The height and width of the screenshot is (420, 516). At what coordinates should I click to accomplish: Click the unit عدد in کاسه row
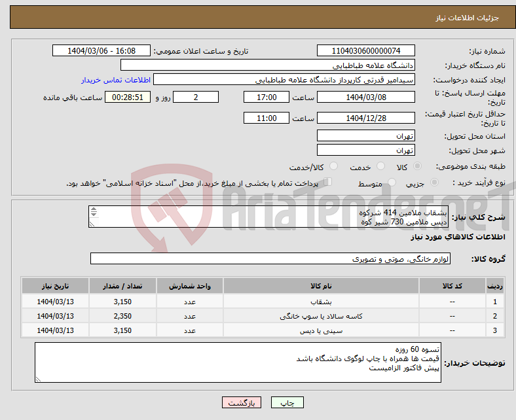point(190,316)
